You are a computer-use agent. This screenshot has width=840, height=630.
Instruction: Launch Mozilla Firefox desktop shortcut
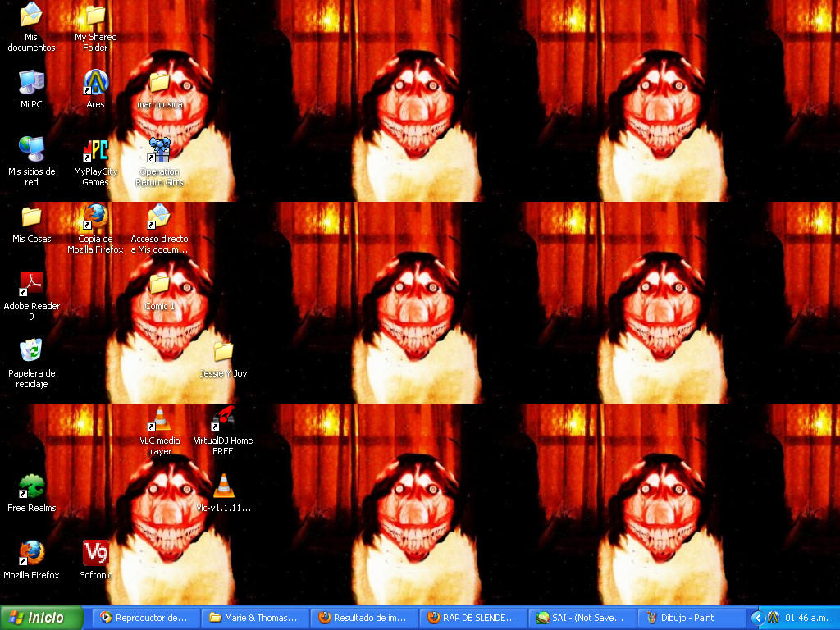31,560
